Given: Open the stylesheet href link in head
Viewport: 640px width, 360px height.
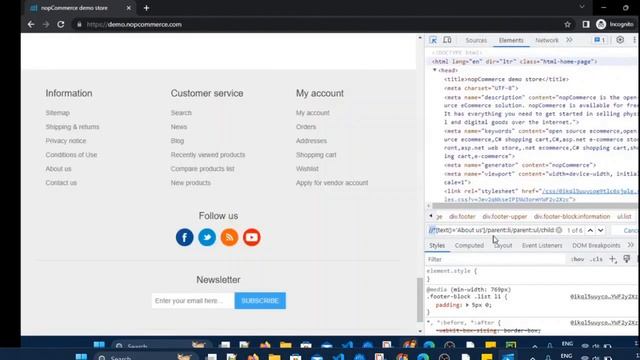Looking at the screenshot, I should pyautogui.click(x=589, y=191).
